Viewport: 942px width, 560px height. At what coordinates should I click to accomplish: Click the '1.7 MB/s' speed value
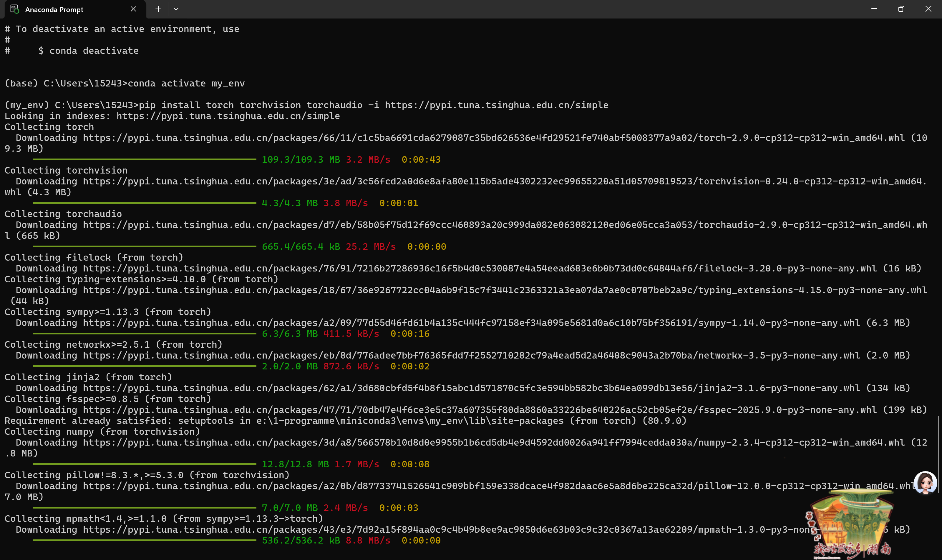[x=357, y=464]
